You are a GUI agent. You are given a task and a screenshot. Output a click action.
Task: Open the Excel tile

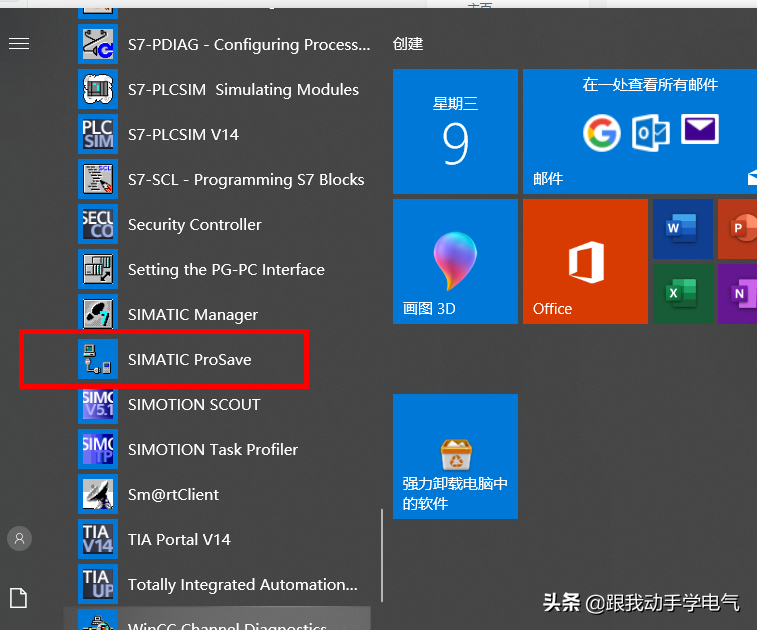[x=683, y=293]
